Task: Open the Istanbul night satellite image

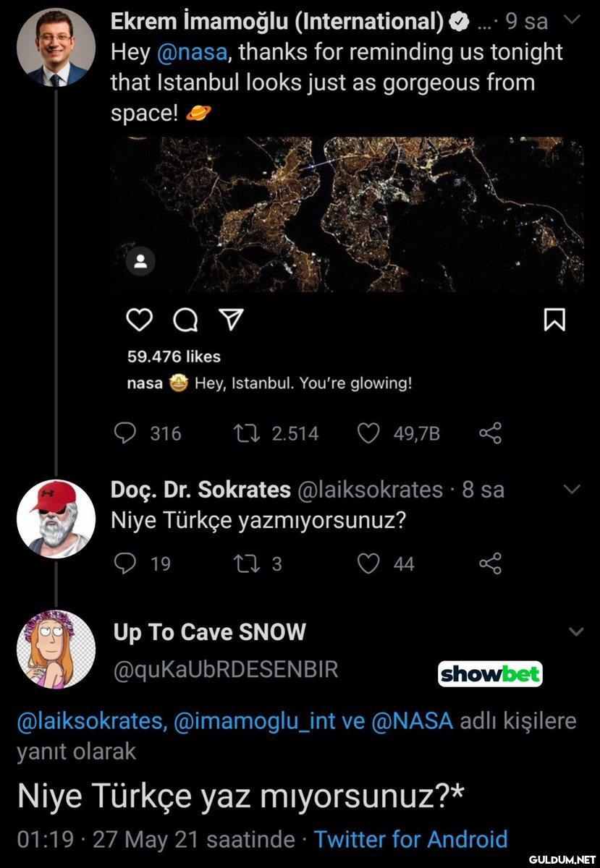Action: click(347, 214)
